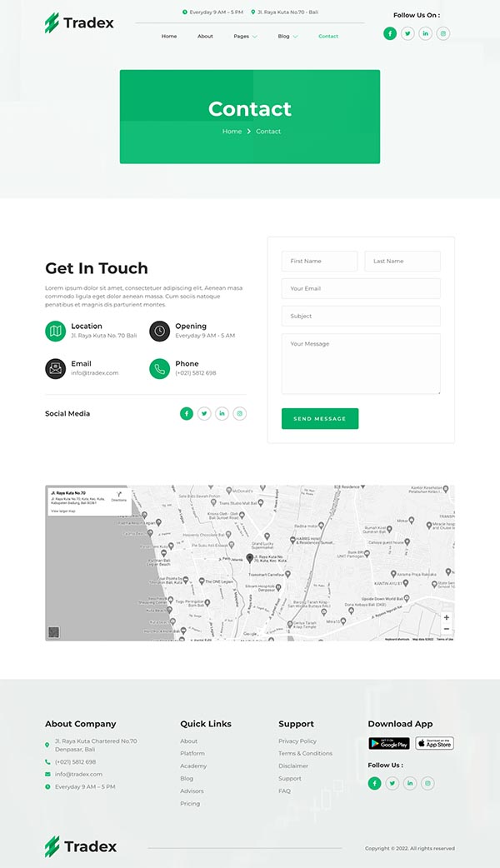
Task: Open the About menu item
Action: tap(205, 37)
